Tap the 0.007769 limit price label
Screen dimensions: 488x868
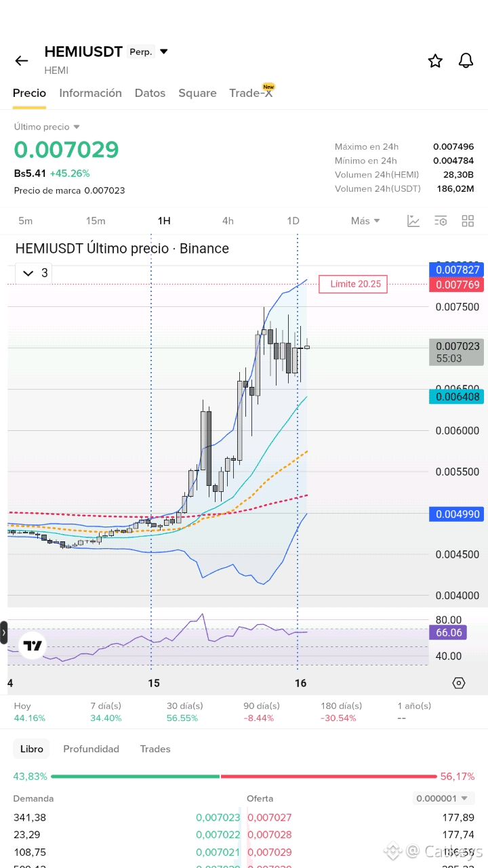(455, 285)
